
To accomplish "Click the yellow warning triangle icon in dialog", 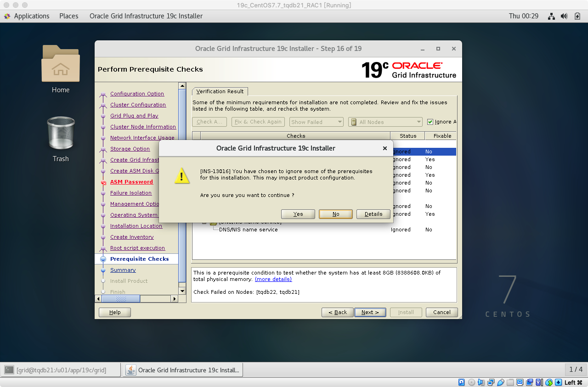I will coord(182,176).
